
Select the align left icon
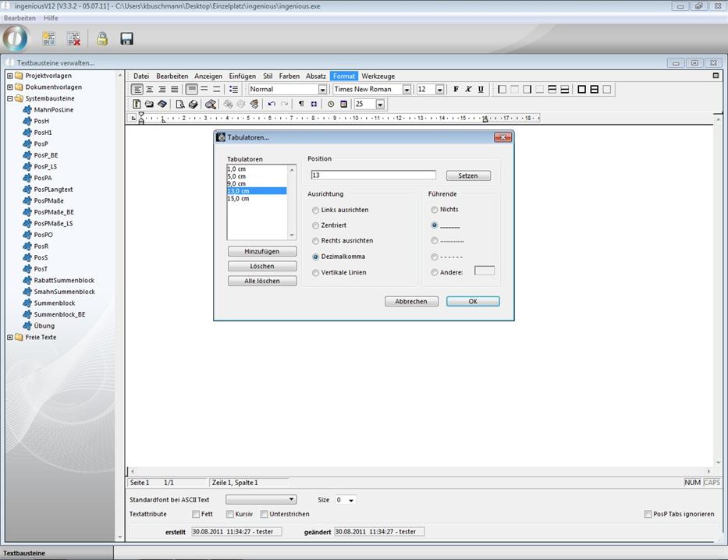pos(138,90)
